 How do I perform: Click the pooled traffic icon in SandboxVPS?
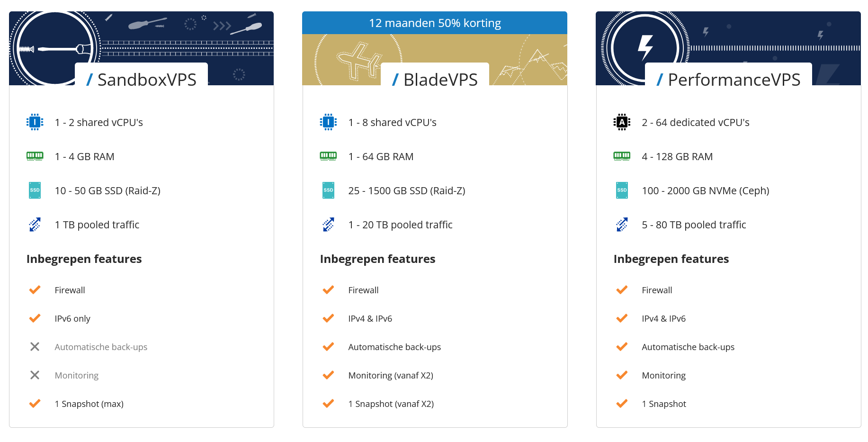pos(35,225)
